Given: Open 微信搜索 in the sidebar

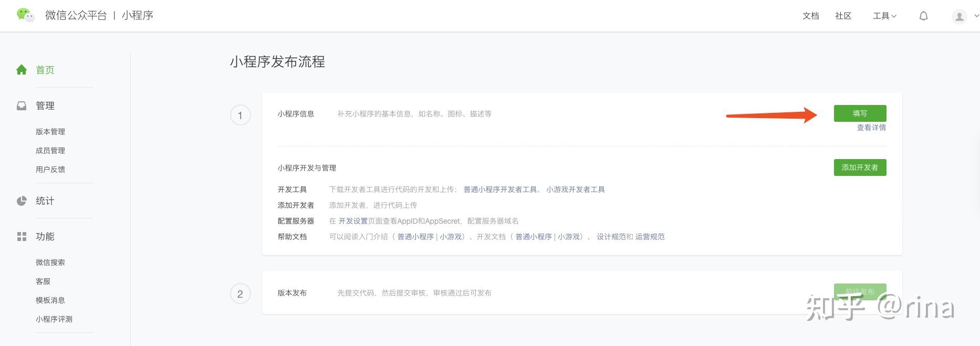Looking at the screenshot, I should 50,263.
